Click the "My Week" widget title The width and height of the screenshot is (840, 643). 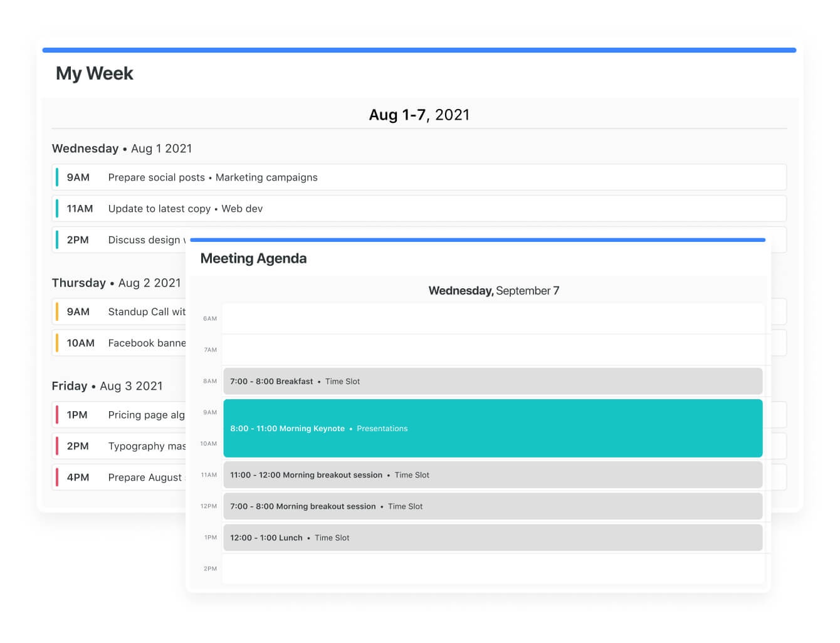pyautogui.click(x=95, y=73)
